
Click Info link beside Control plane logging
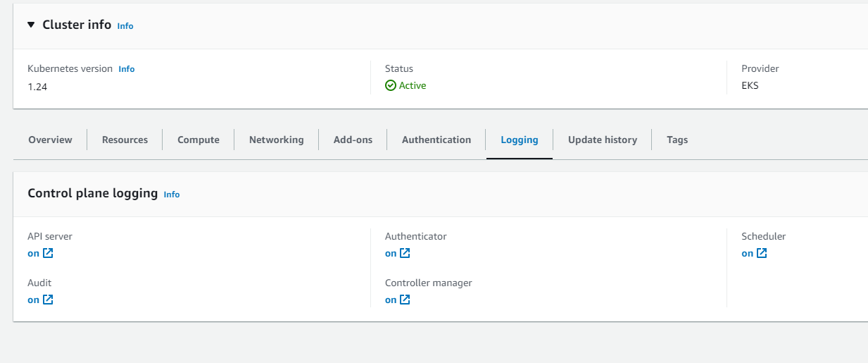pyautogui.click(x=172, y=195)
